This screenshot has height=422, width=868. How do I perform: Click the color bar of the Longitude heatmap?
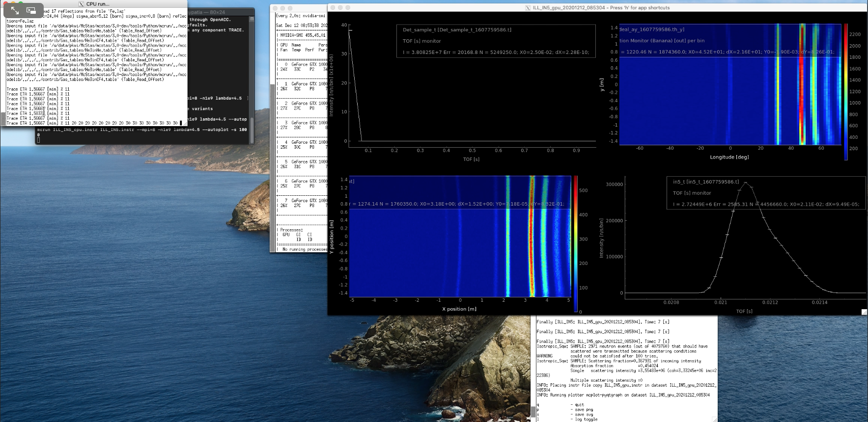tap(846, 92)
